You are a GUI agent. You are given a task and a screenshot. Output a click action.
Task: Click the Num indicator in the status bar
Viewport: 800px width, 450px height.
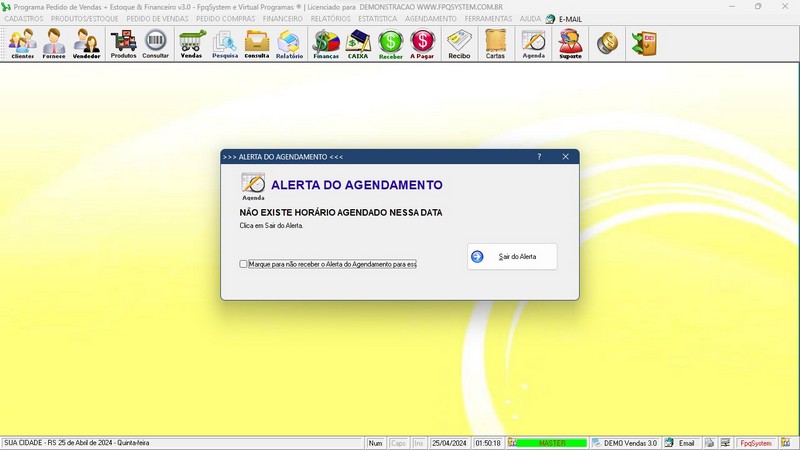click(x=376, y=443)
